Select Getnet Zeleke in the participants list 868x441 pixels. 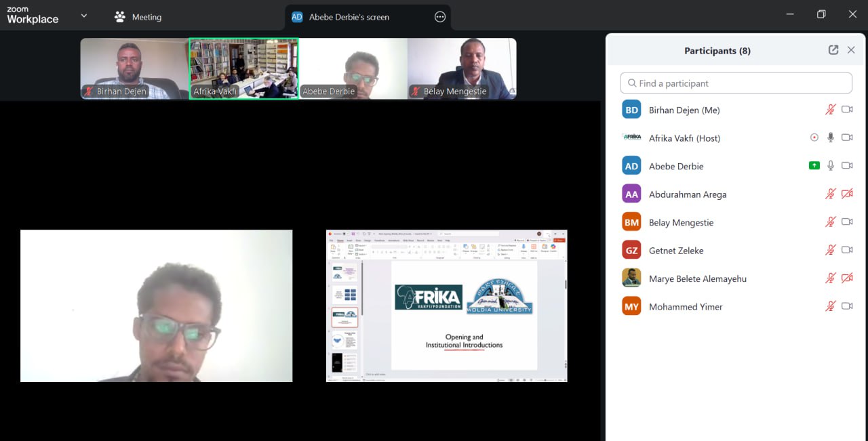[x=676, y=251]
